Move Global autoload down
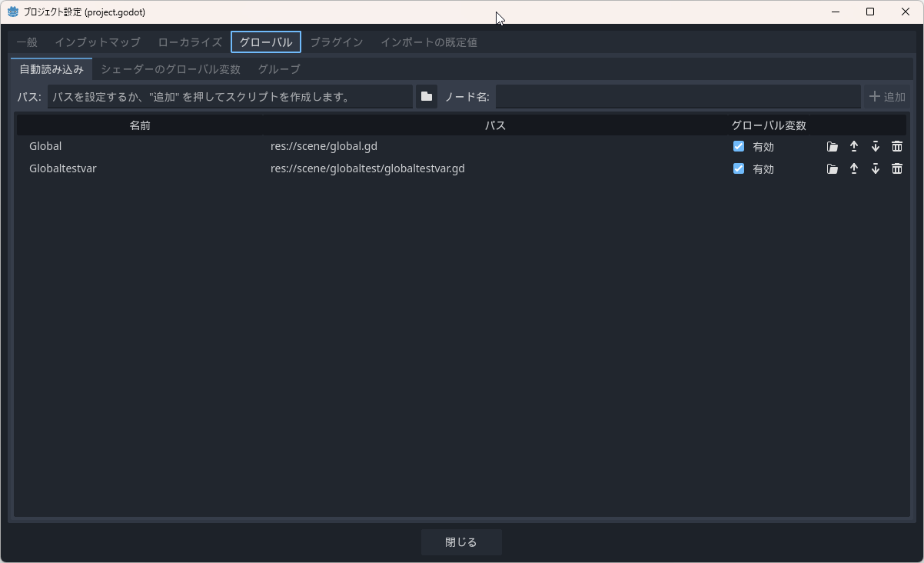Image resolution: width=924 pixels, height=563 pixels. pos(875,147)
